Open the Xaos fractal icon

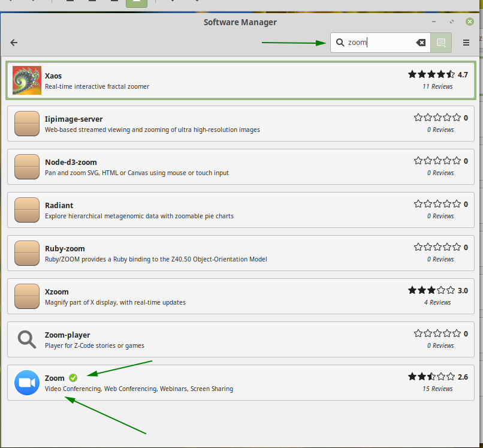pyautogui.click(x=27, y=80)
